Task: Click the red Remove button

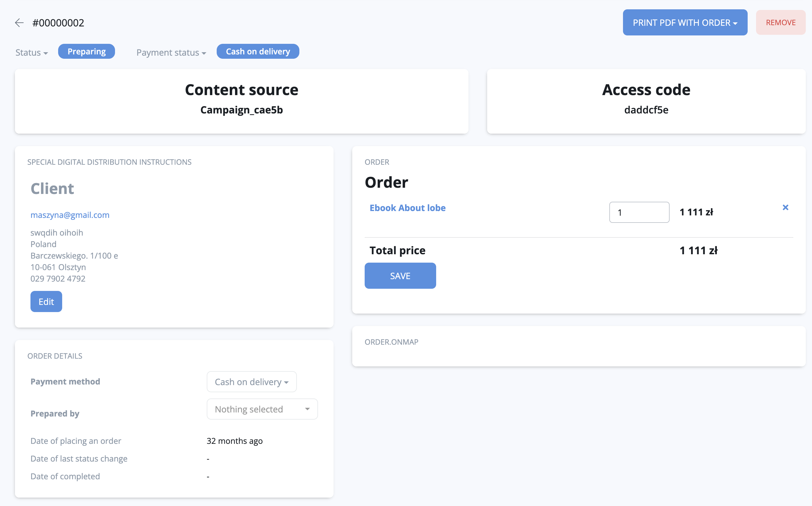Action: [x=780, y=22]
